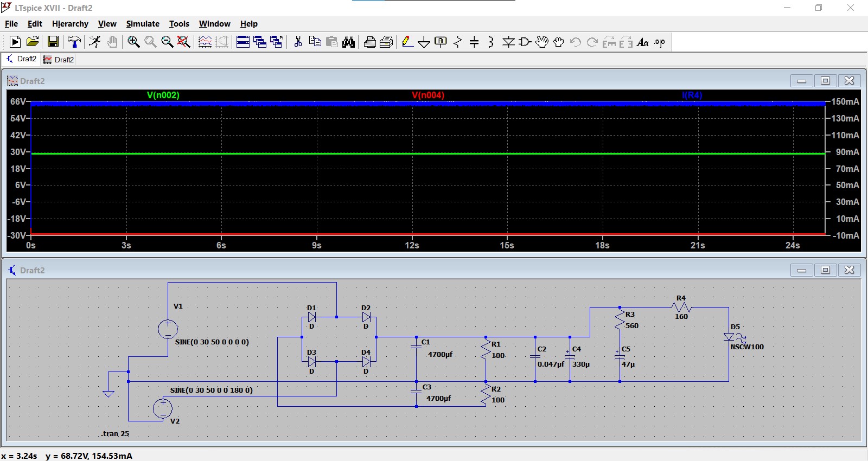This screenshot has width=868, height=461.
Task: Click the Print setup icon
Action: point(387,42)
